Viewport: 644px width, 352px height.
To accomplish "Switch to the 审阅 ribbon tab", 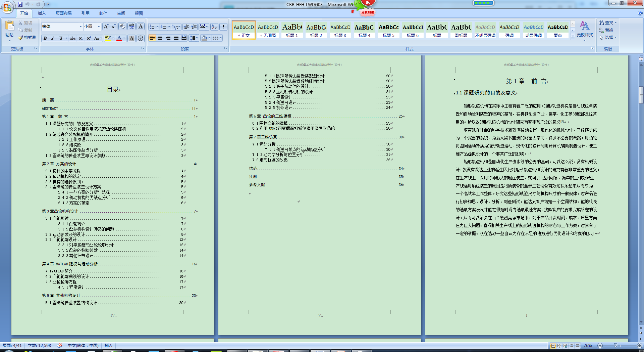I will (x=121, y=13).
